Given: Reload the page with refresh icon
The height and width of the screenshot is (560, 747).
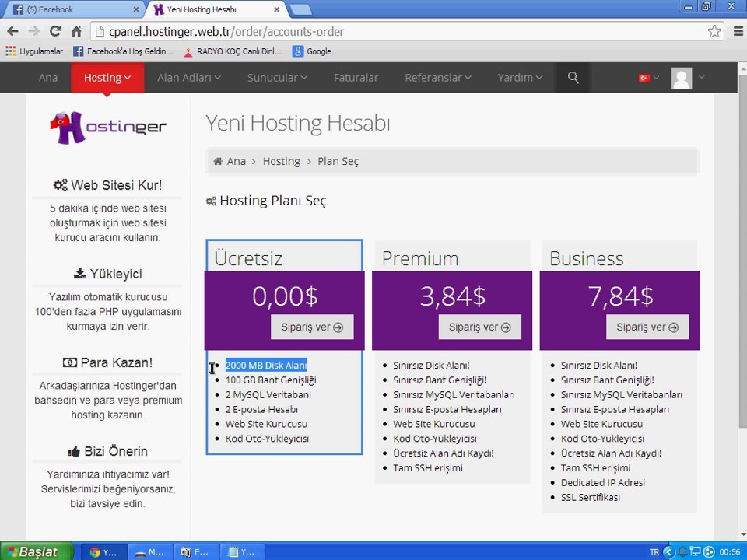Looking at the screenshot, I should [x=55, y=31].
